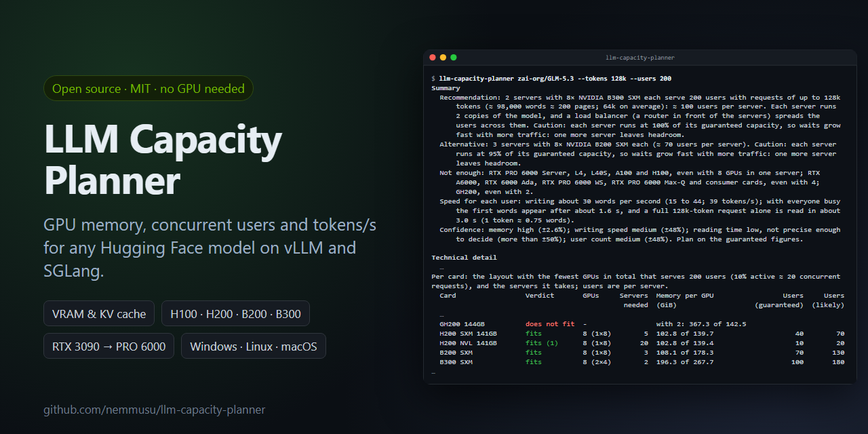Click the "Verdict" column header
This screenshot has height=434, width=868.
[540, 296]
